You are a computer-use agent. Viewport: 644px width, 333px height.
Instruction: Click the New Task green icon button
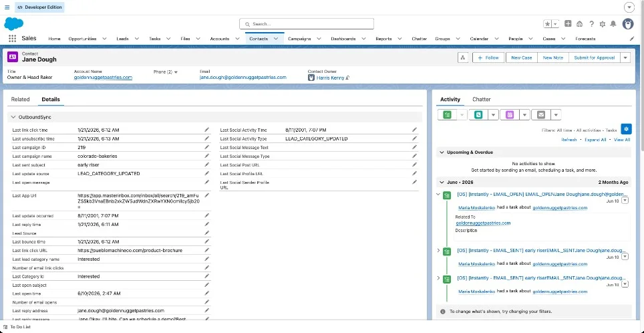pos(448,115)
